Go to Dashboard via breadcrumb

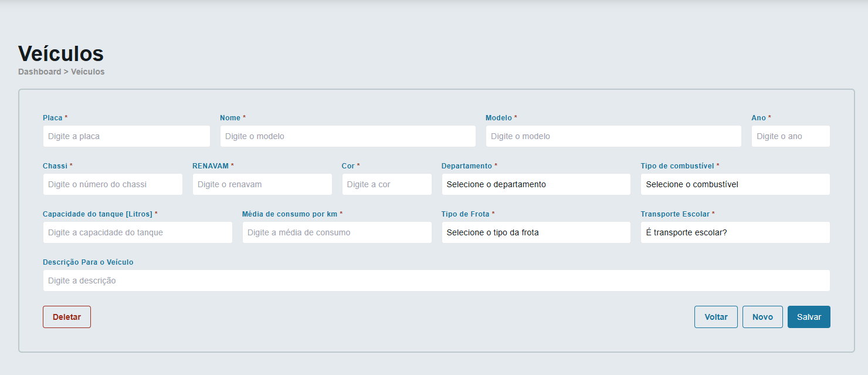[39, 72]
